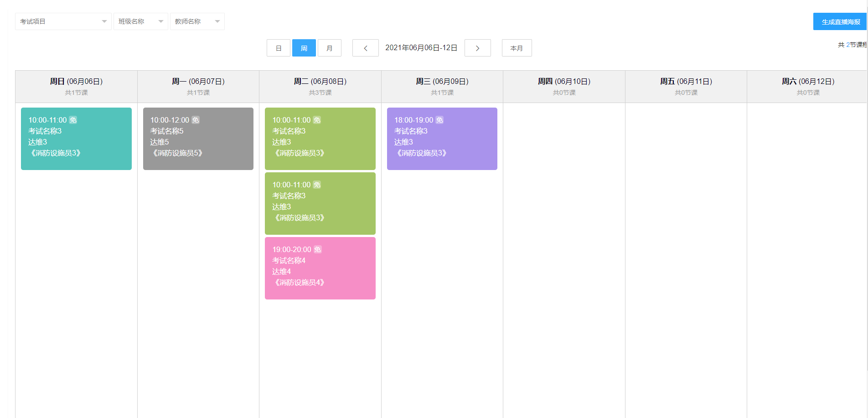Click 免 badge on Sunday's 考试名称3 card

[x=73, y=119]
